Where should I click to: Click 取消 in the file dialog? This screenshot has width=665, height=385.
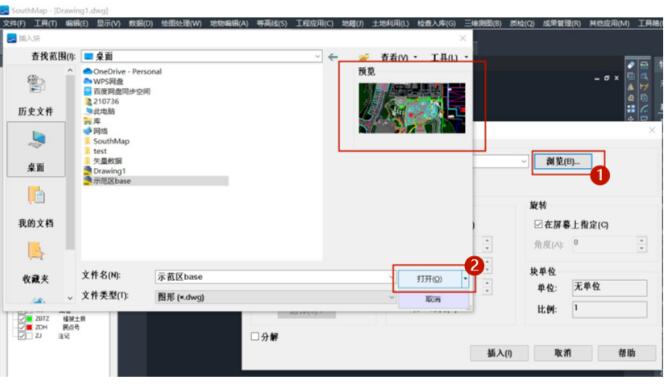click(x=433, y=299)
